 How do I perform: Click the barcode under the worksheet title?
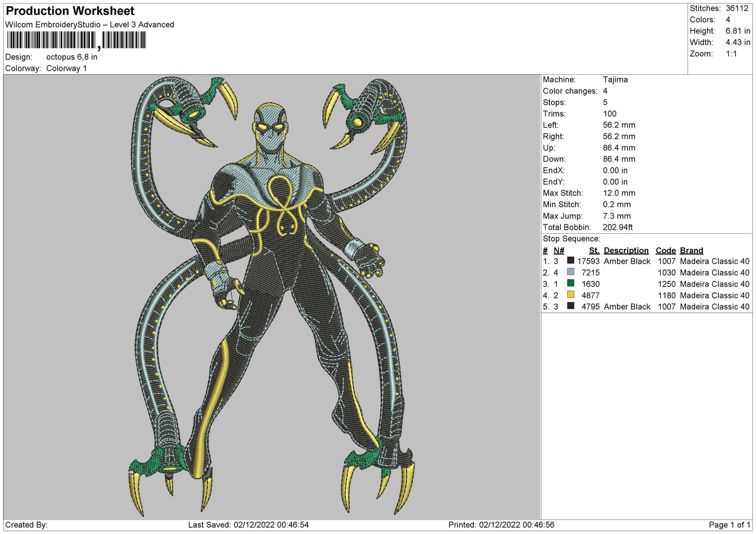[x=77, y=40]
